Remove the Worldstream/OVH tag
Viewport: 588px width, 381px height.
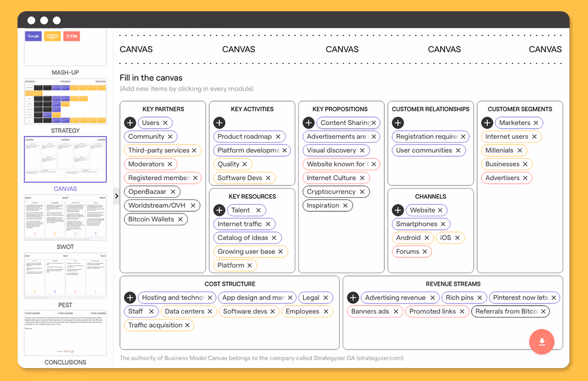pyautogui.click(x=193, y=205)
